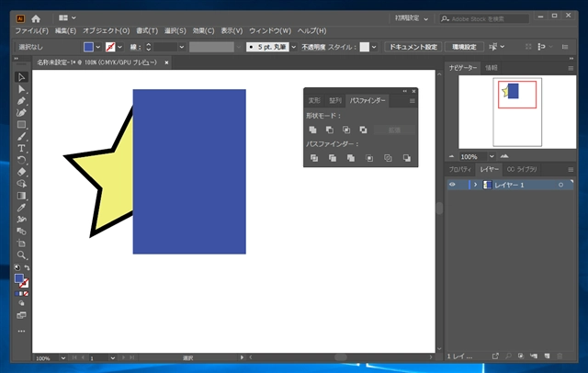Select the Blend tool

21,232
